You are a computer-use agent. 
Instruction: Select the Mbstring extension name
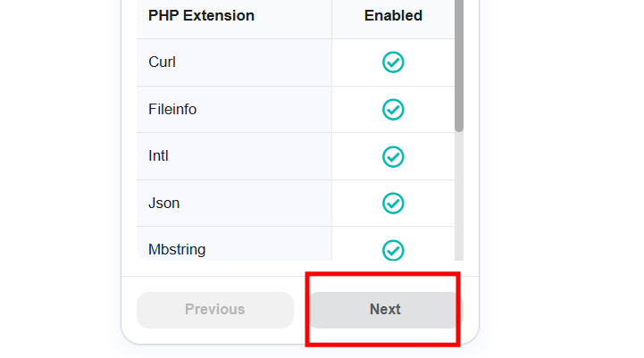[x=177, y=249]
